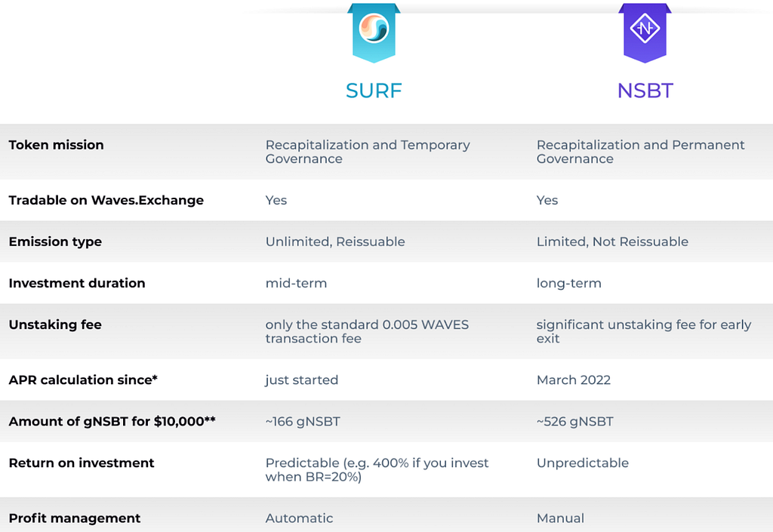
Task: Click the Profit management label
Action: pos(75,518)
